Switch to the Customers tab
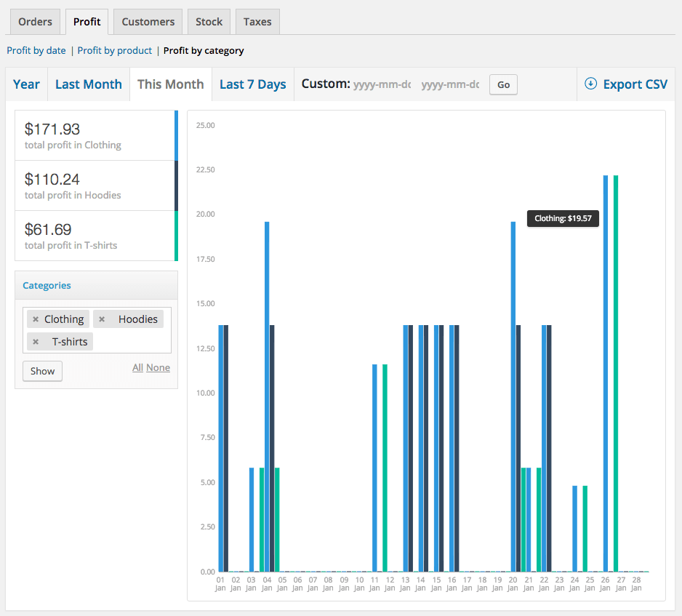Image resolution: width=682 pixels, height=616 pixels. pos(148,22)
